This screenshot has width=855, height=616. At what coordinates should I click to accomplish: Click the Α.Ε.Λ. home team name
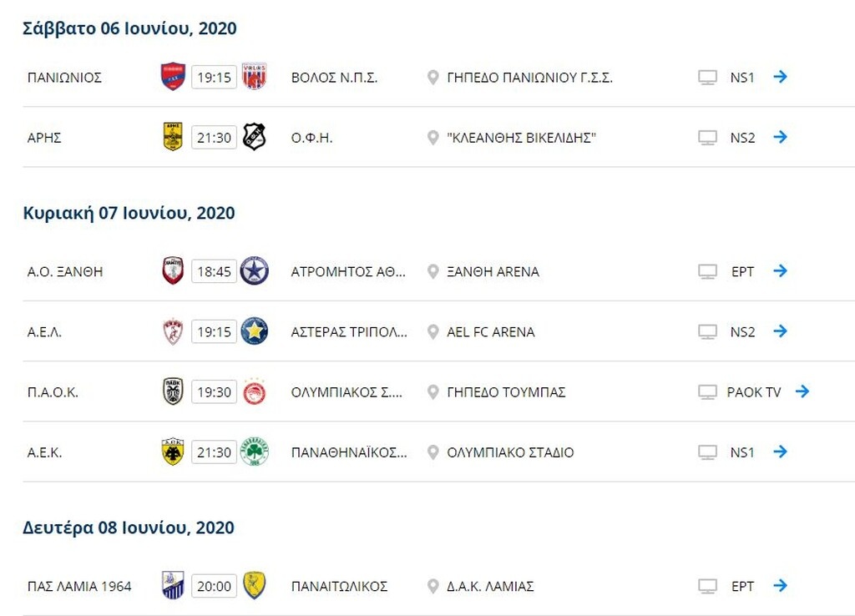coord(45,331)
